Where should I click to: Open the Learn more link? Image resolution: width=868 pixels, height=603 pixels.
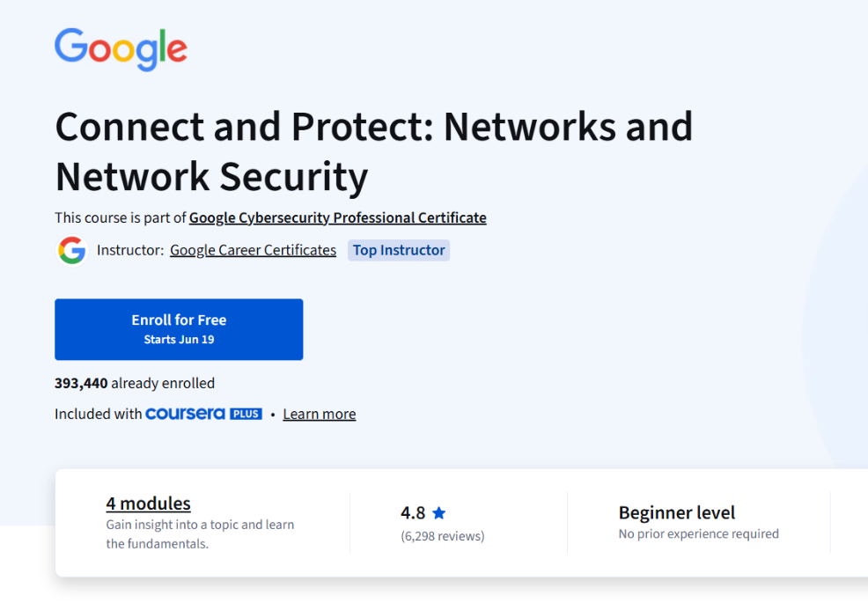pyautogui.click(x=319, y=414)
